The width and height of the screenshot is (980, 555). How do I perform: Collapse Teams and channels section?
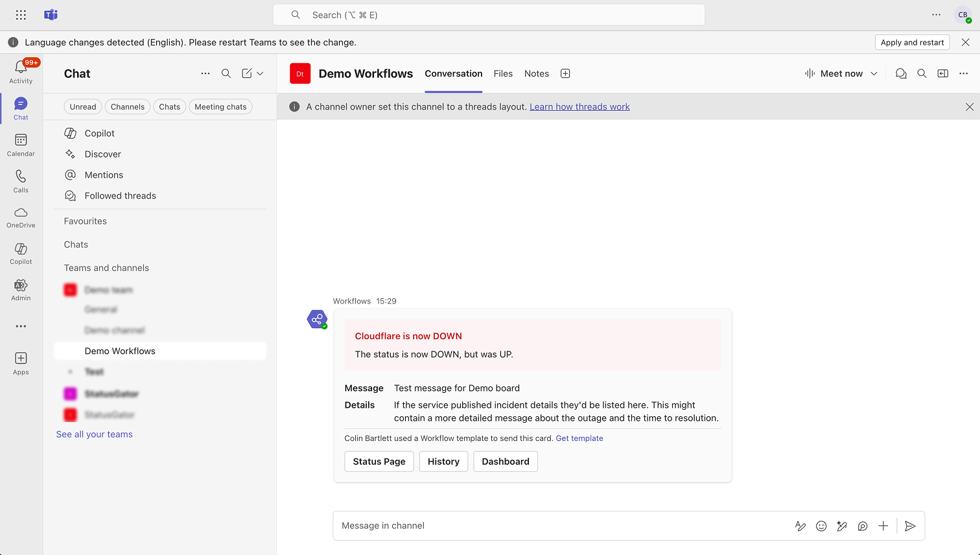coord(106,268)
